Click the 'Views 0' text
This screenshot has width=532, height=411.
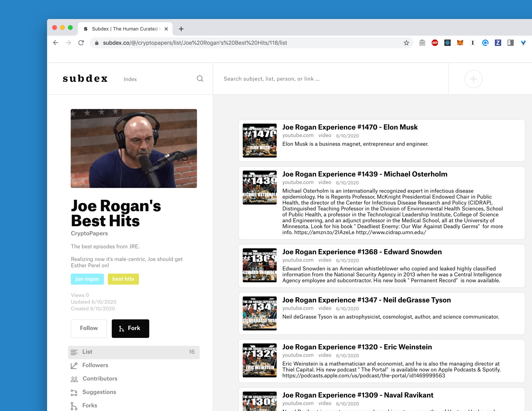(80, 295)
